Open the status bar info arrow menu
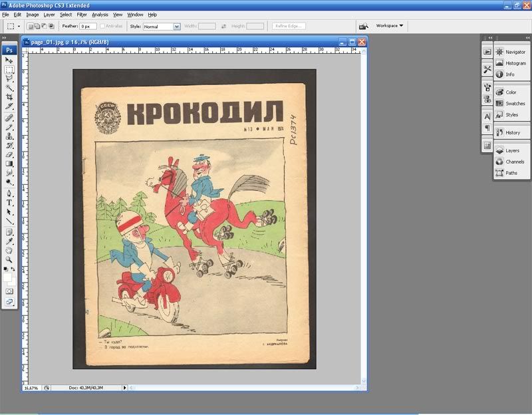532x415 pixels. (124, 388)
